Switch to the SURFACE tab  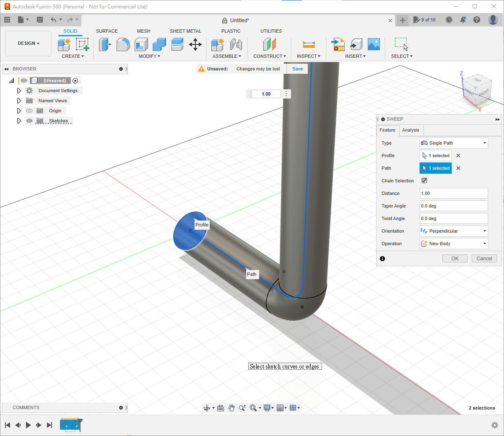[x=107, y=31]
